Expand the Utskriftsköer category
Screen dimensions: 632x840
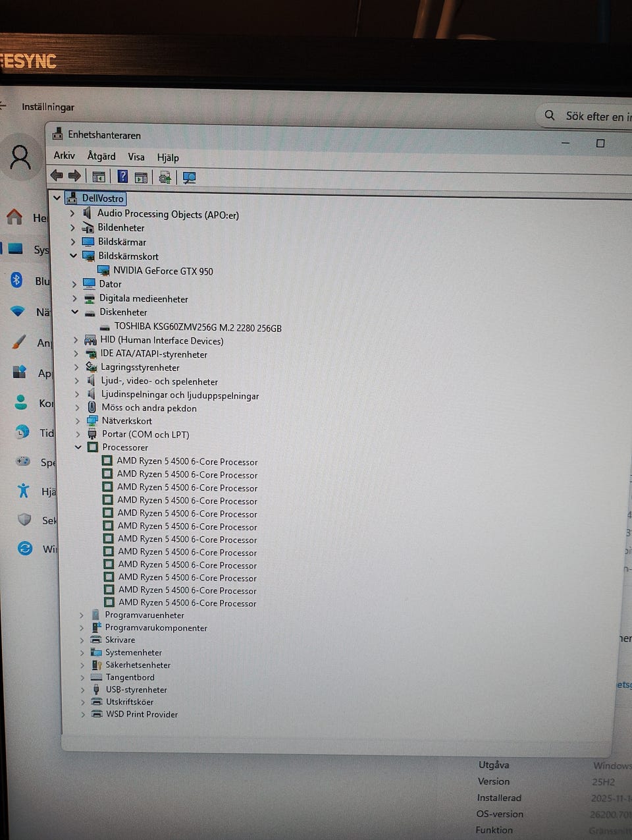[x=83, y=702]
